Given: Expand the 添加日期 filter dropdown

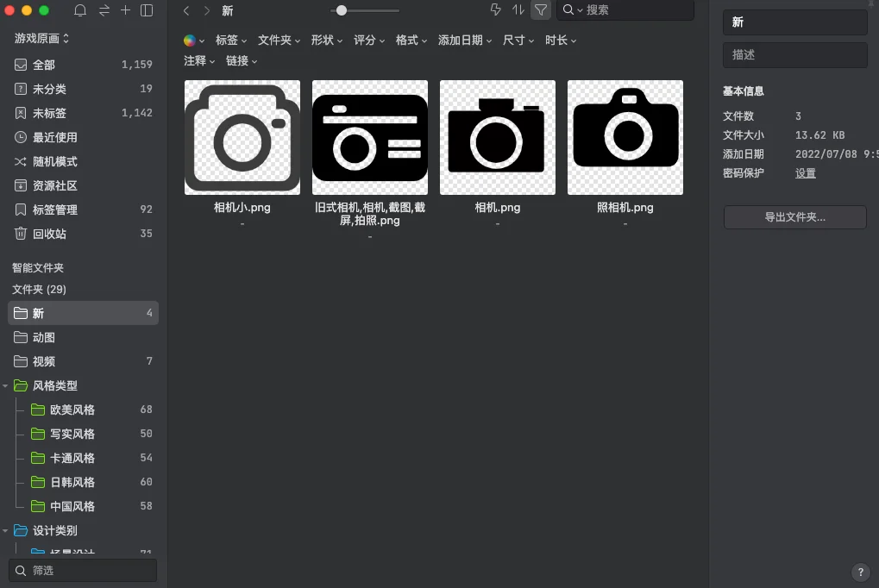Looking at the screenshot, I should point(465,41).
